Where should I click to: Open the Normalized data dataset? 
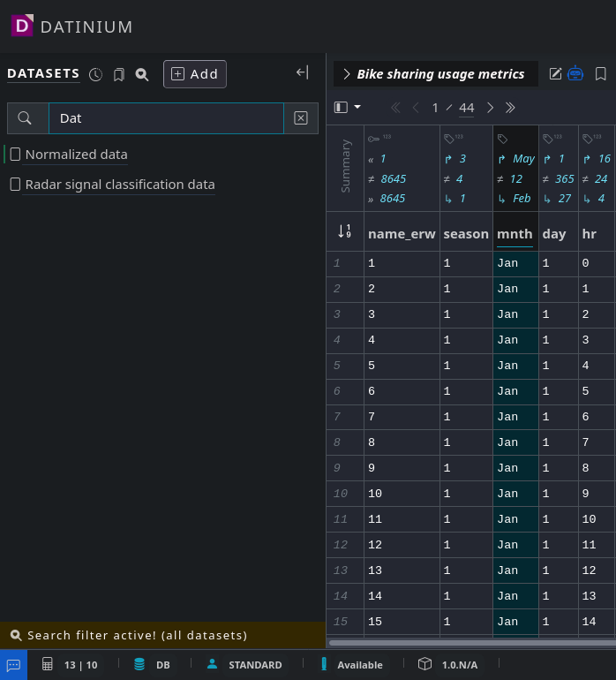pyautogui.click(x=76, y=155)
